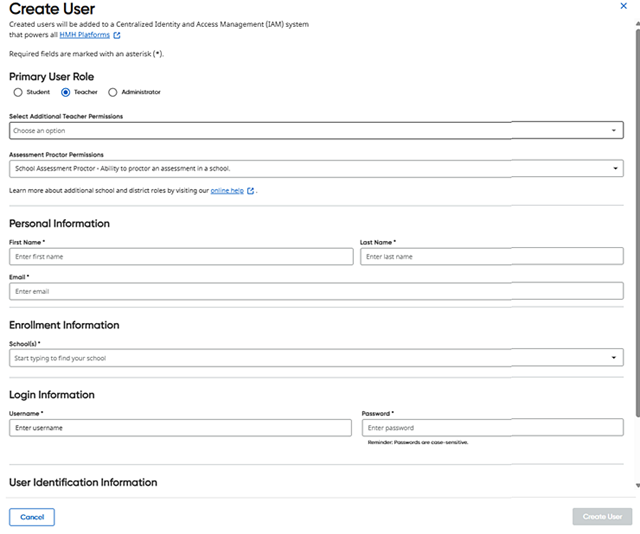Click the Create User button
The height and width of the screenshot is (534, 640).
point(602,516)
